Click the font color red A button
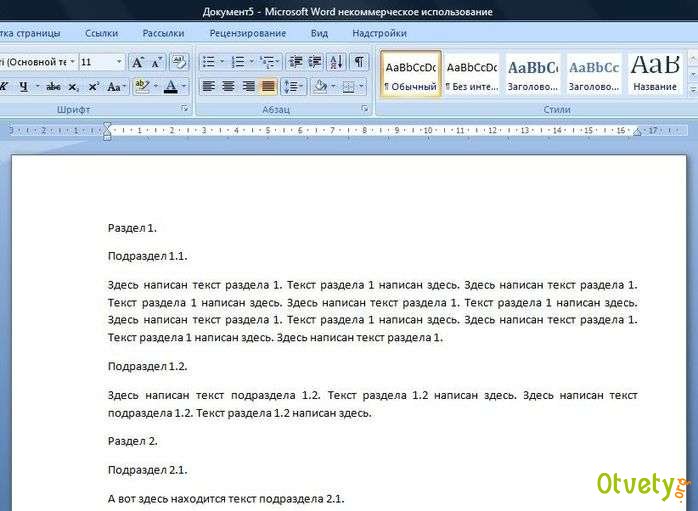Screen dimensions: 698x511 pos(171,87)
